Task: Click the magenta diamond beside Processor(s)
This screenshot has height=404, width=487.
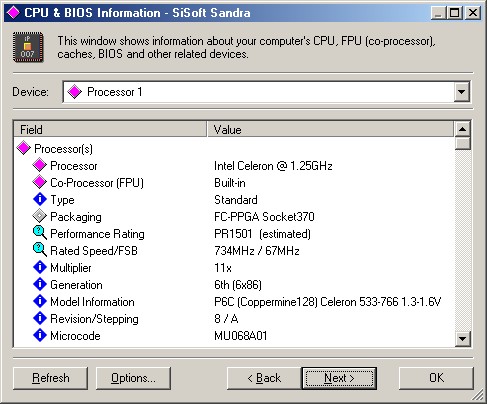Action: point(24,148)
